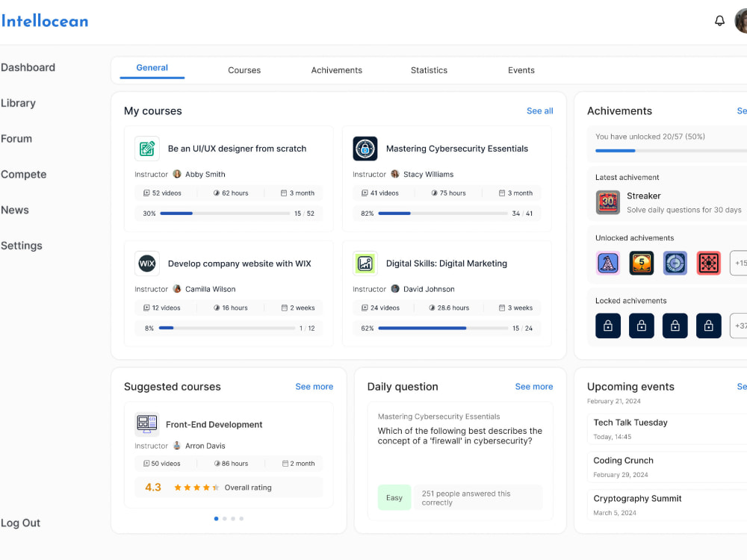
Task: Open News in the sidebar
Action: (15, 210)
